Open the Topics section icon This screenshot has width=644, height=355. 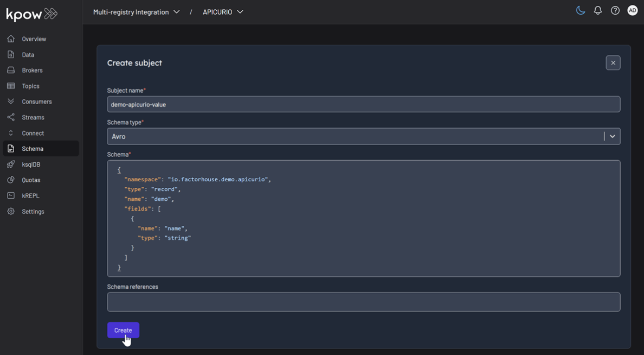[x=10, y=86]
